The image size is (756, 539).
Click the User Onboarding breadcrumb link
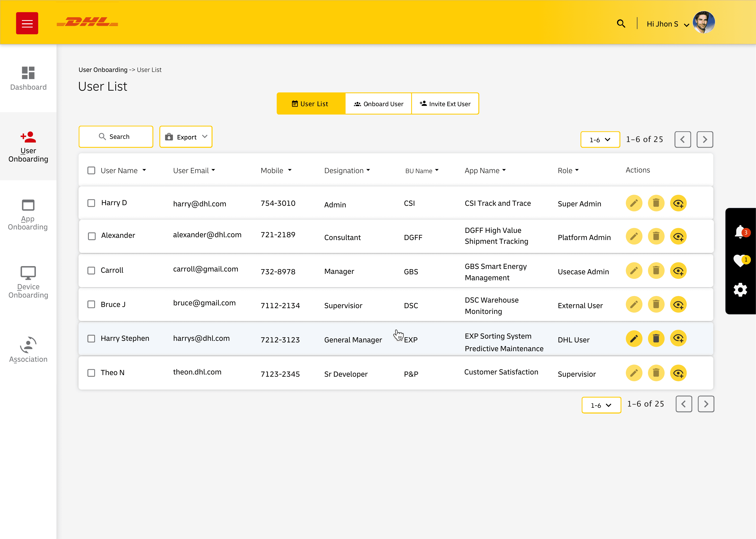point(103,70)
